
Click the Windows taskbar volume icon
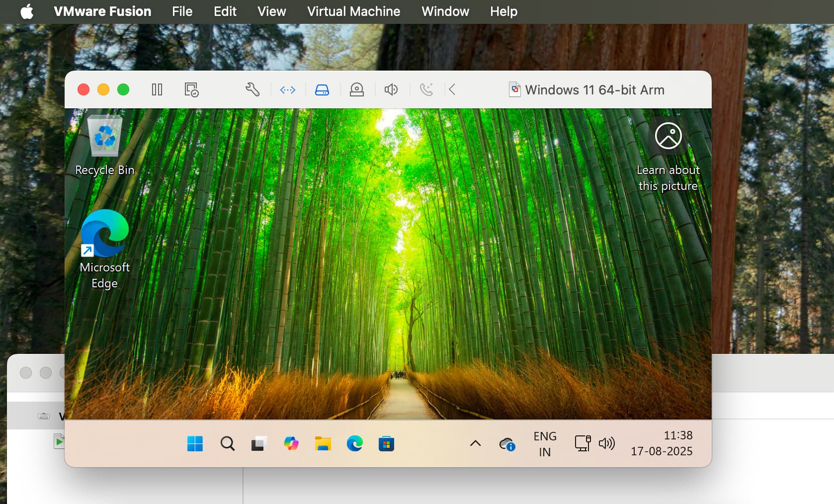[x=607, y=443]
